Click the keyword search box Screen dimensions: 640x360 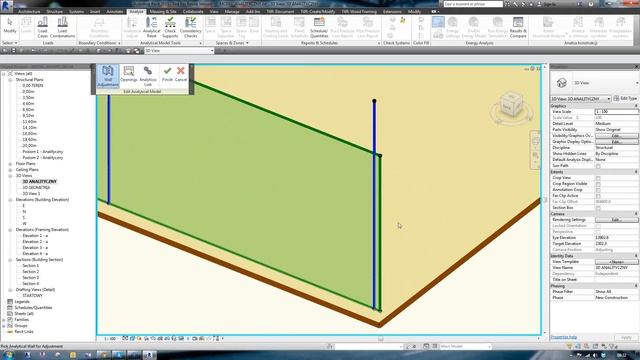473,4
